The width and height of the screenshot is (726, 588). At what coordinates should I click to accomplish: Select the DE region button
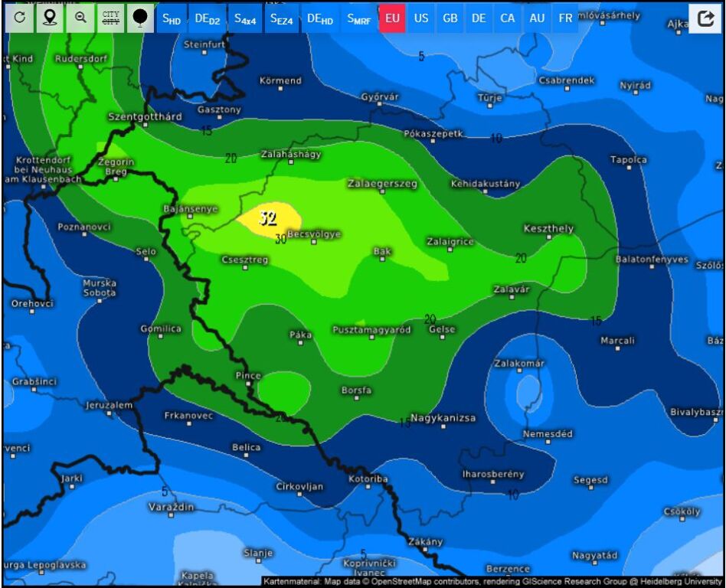(479, 18)
